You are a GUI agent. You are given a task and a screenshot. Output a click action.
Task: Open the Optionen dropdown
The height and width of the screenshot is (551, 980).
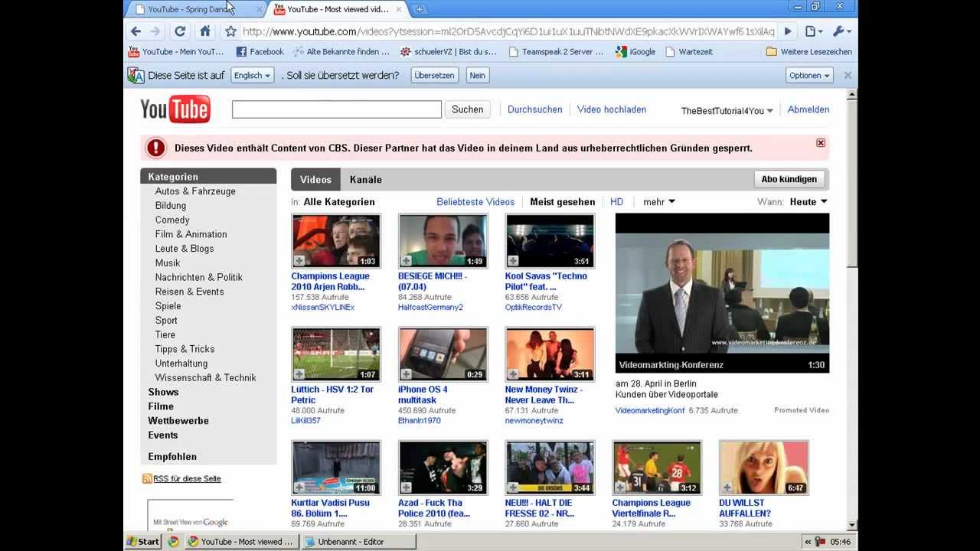click(x=809, y=75)
